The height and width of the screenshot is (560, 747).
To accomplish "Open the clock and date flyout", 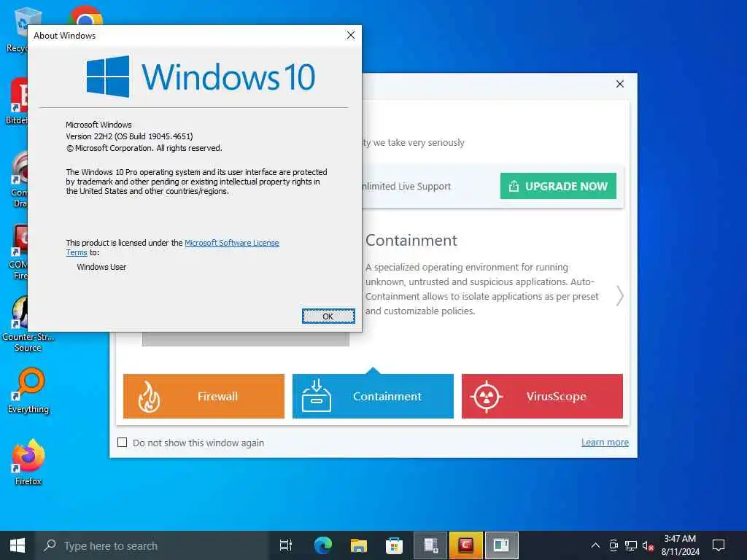I will [681, 545].
